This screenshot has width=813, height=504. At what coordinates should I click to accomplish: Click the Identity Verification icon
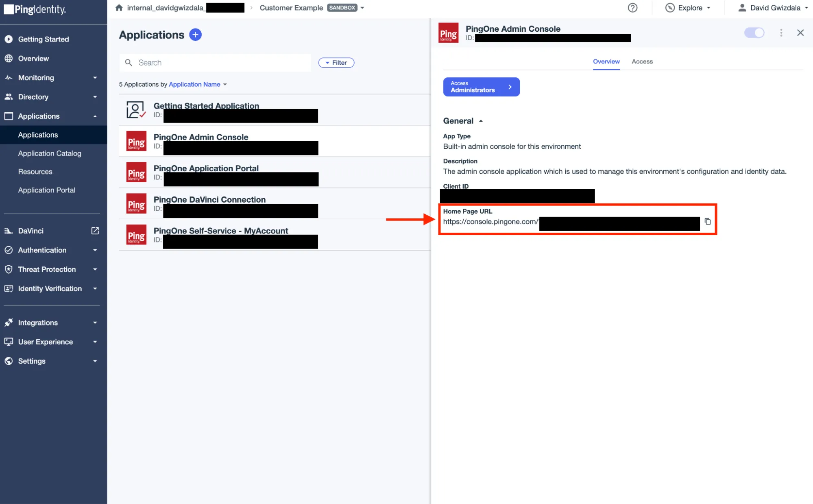(9, 288)
